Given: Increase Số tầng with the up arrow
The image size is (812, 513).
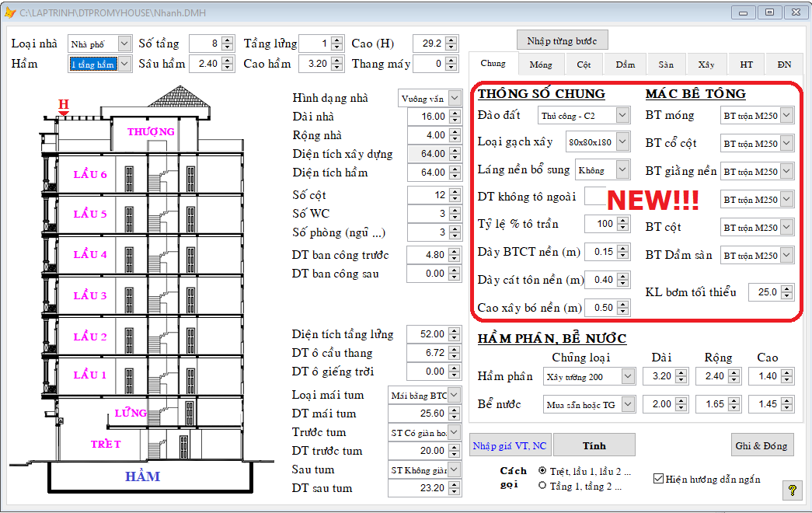Looking at the screenshot, I should coord(227,40).
